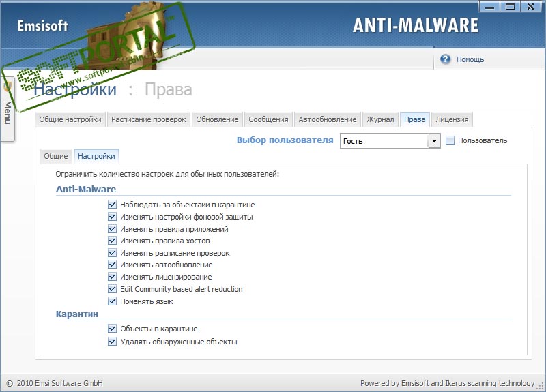Click the Выбор пользователя label

285,140
